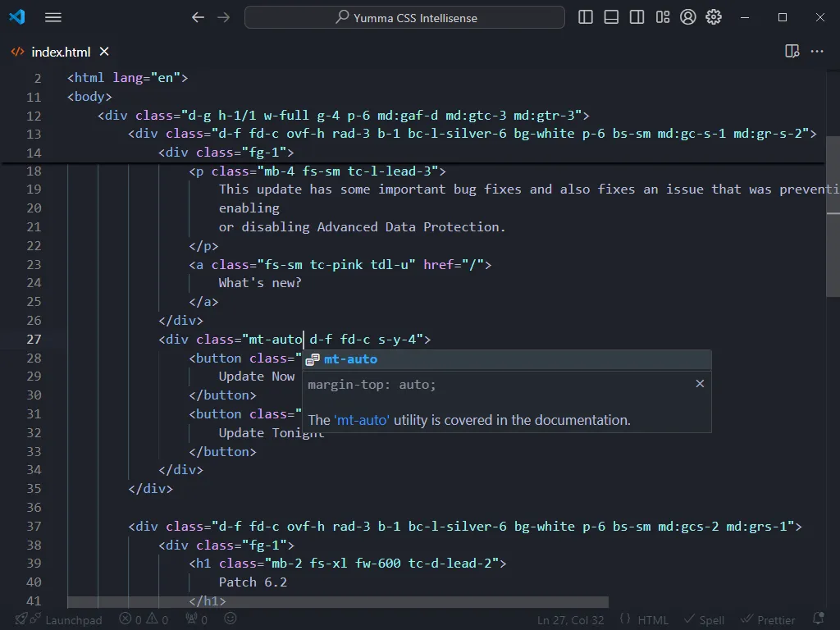Image resolution: width=840 pixels, height=630 pixels.
Task: Click <h1 class="mb-2 fs-xl fw-600 tc-d-lead-2"> line
Action: [x=347, y=564]
